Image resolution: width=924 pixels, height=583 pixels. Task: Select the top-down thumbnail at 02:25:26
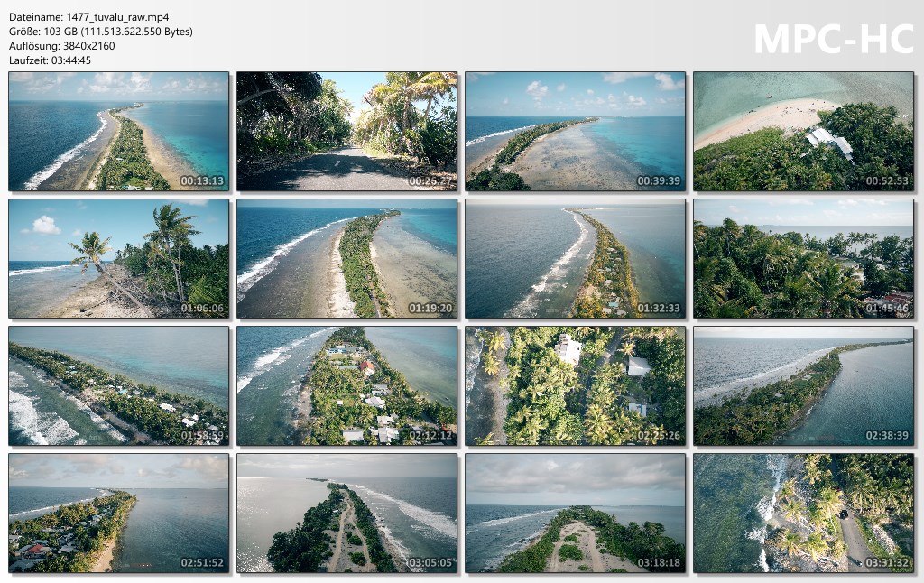[575, 386]
